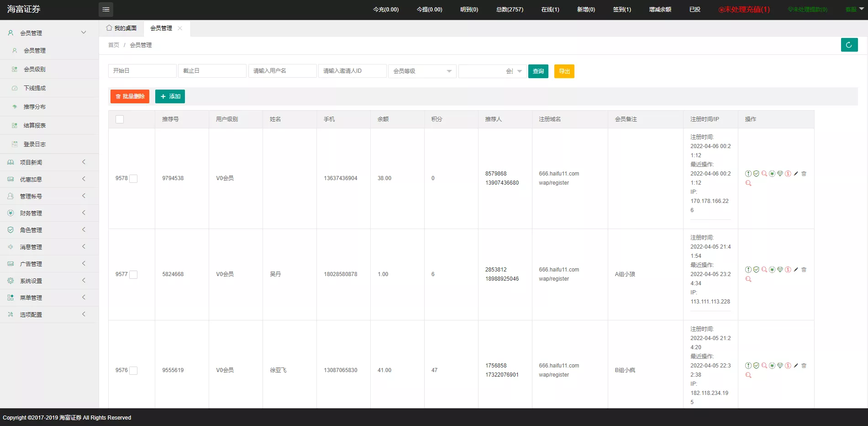Click the 查询 search button

(538, 71)
